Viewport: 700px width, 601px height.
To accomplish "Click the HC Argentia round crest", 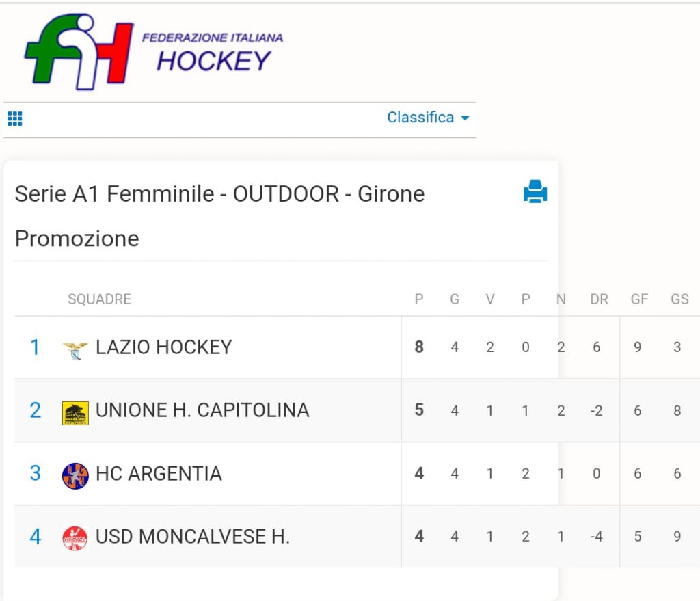I will click(75, 476).
